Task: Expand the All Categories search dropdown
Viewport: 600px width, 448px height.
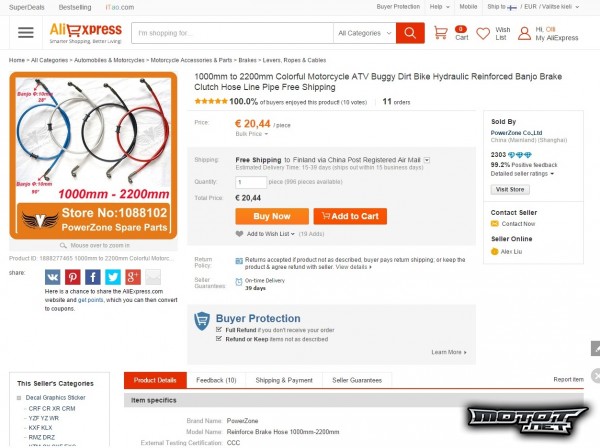Action: pyautogui.click(x=363, y=33)
